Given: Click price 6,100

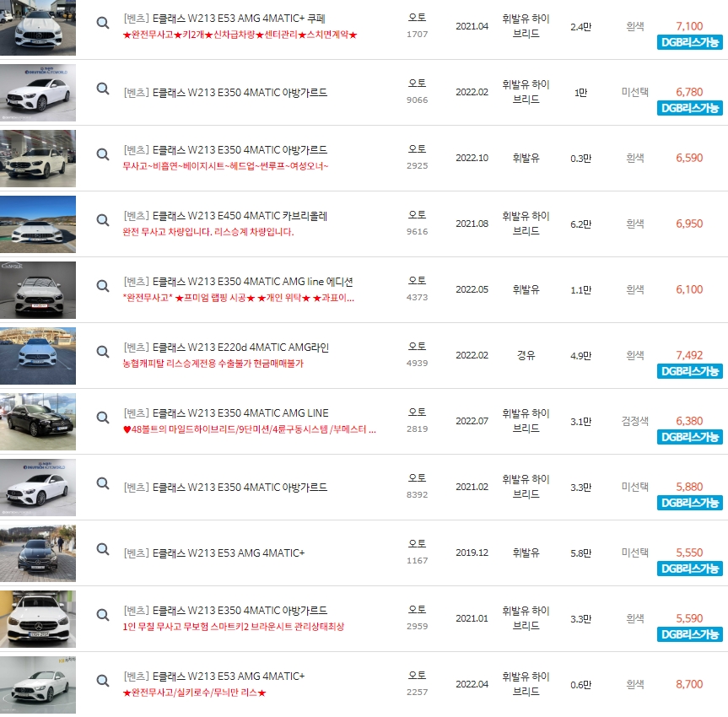Looking at the screenshot, I should (x=689, y=289).
